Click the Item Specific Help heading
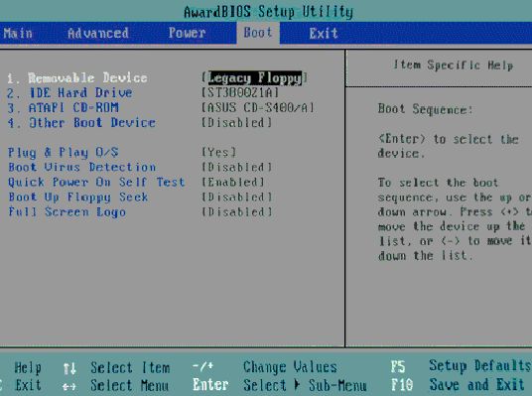 [454, 65]
